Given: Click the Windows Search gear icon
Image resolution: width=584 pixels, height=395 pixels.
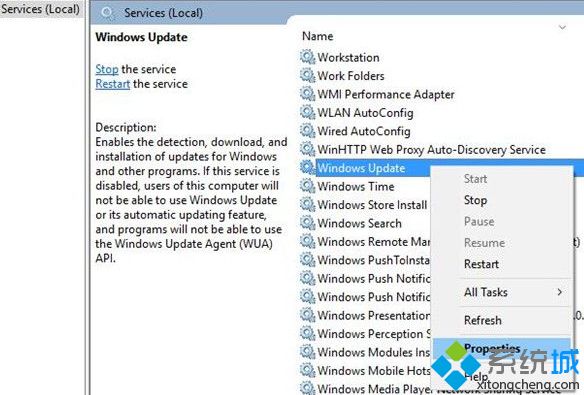Looking at the screenshot, I should tap(308, 223).
